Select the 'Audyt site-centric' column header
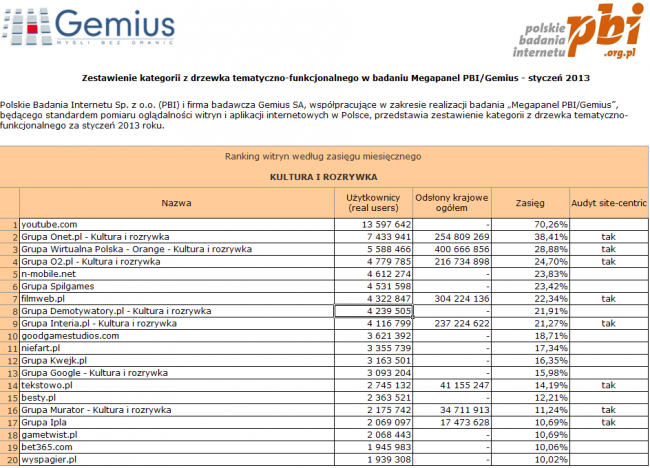 [608, 202]
